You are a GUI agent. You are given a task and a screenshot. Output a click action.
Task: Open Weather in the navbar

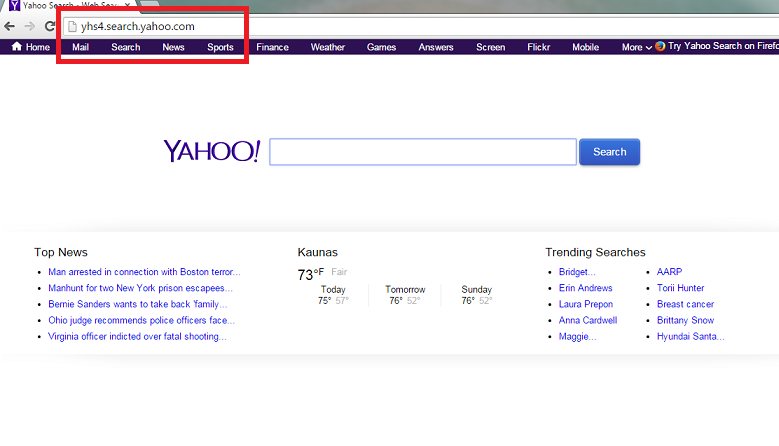point(327,47)
